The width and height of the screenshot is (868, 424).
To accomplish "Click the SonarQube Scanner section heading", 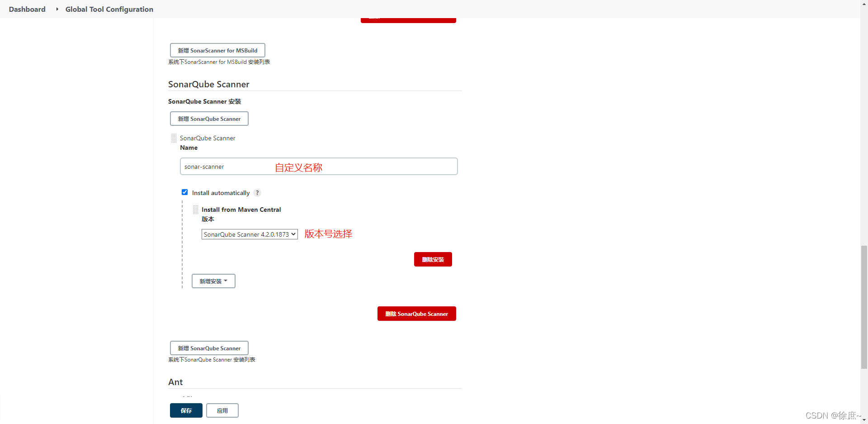I will point(209,84).
